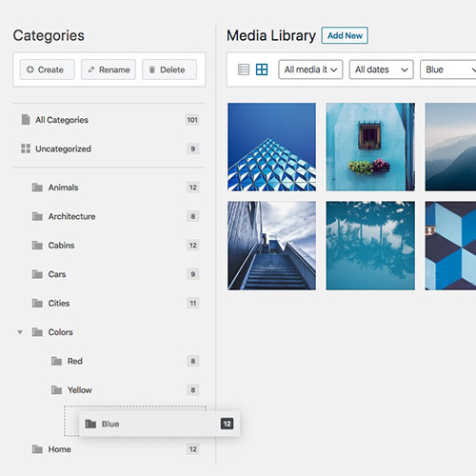Click the Uncategorized grid icon
The width and height of the screenshot is (476, 476).
(26, 149)
